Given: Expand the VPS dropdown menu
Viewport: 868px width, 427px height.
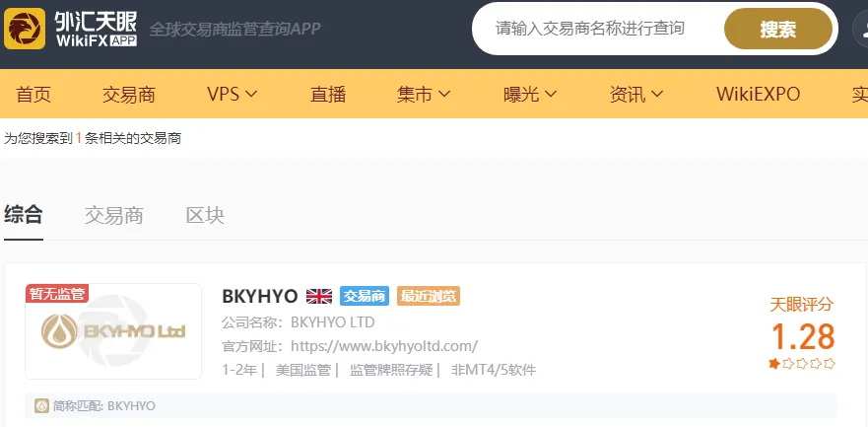Looking at the screenshot, I should coord(232,94).
